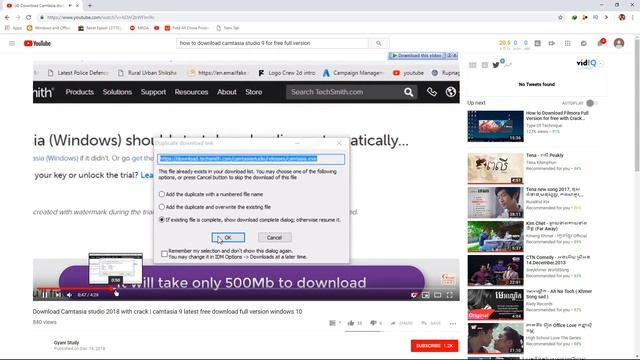640x360 pixels.
Task: Open the YouTube create video camera icon
Action: [551, 43]
